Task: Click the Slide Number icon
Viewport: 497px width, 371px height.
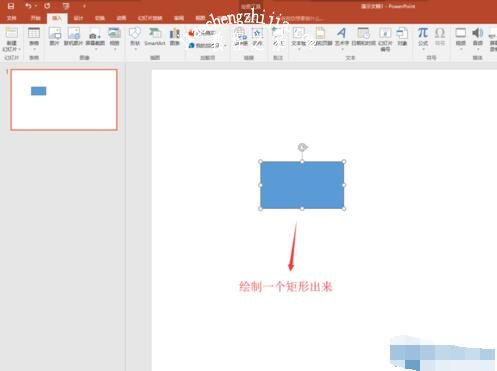Action: 385,33
